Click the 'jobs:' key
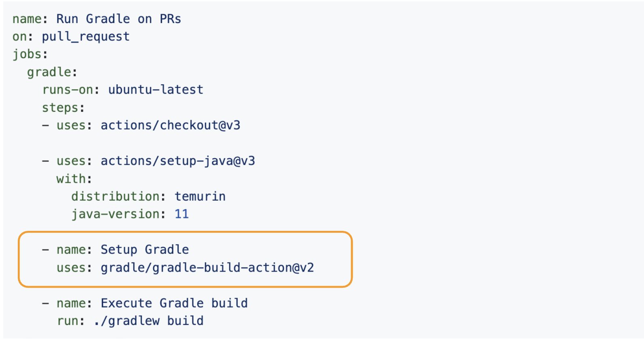The height and width of the screenshot is (339, 644). tap(30, 54)
